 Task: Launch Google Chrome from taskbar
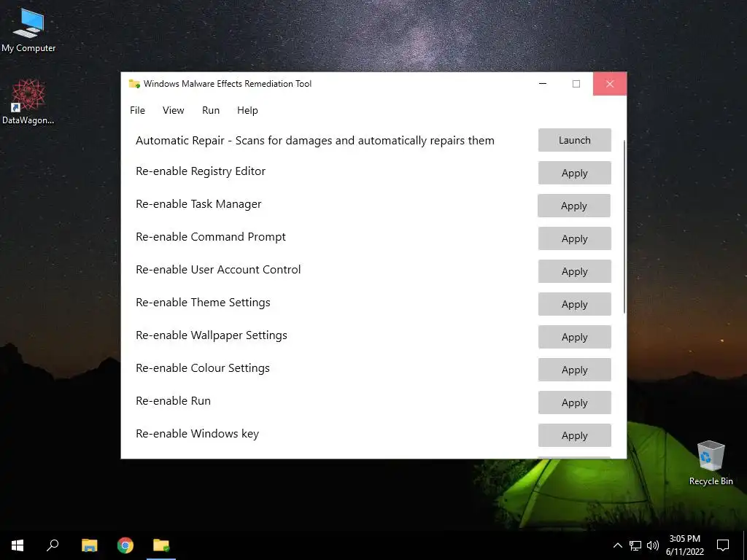(x=125, y=545)
